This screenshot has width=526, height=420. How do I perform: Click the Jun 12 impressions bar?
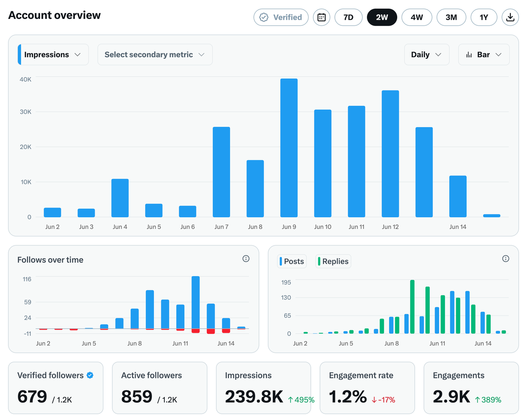(391, 154)
